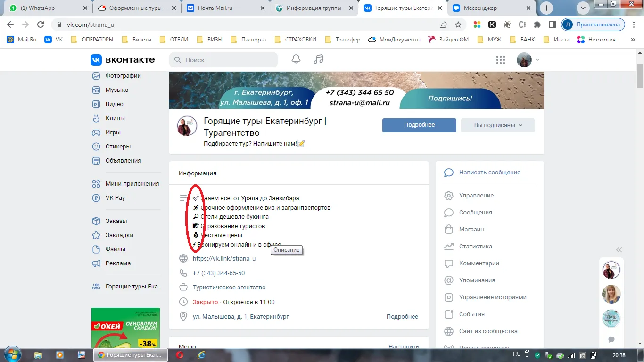Open Объявления in left sidebar
Image resolution: width=644 pixels, height=362 pixels.
[116, 161]
